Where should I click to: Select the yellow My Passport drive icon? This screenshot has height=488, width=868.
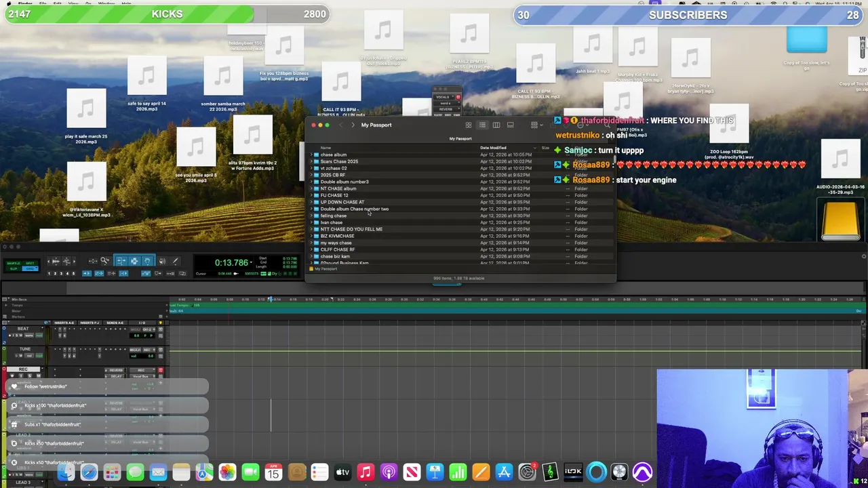pyautogui.click(x=841, y=220)
